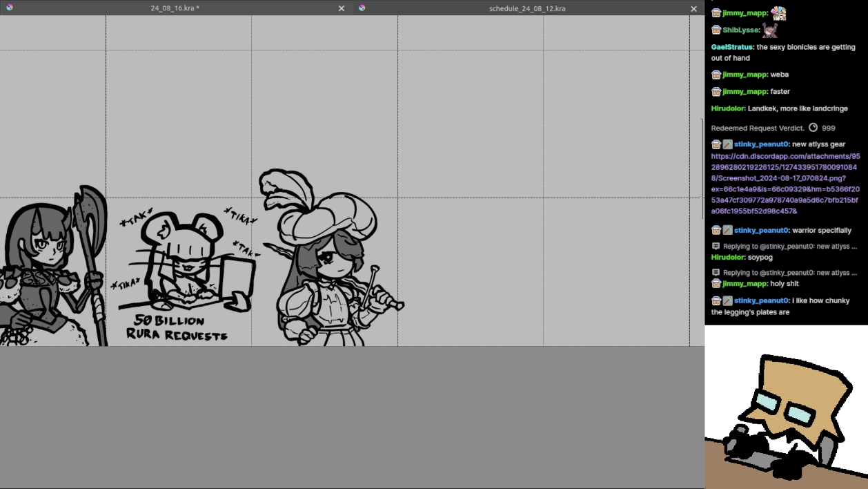Close the schedule_24_08_12.kra document tab

694,8
